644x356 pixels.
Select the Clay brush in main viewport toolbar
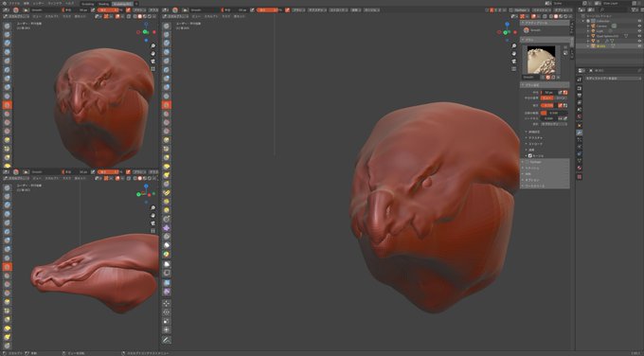(x=167, y=44)
